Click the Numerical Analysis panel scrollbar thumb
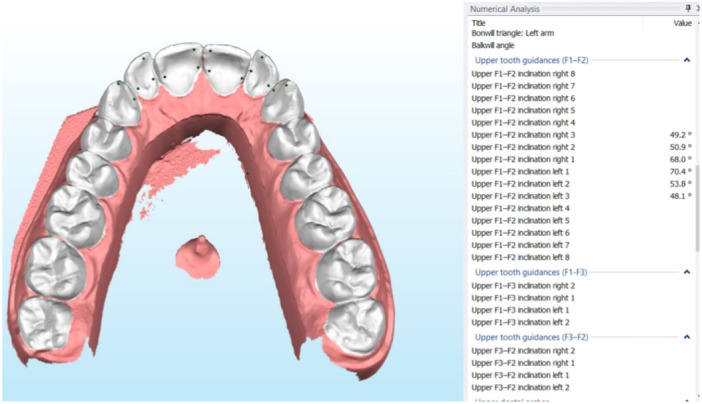 click(698, 208)
